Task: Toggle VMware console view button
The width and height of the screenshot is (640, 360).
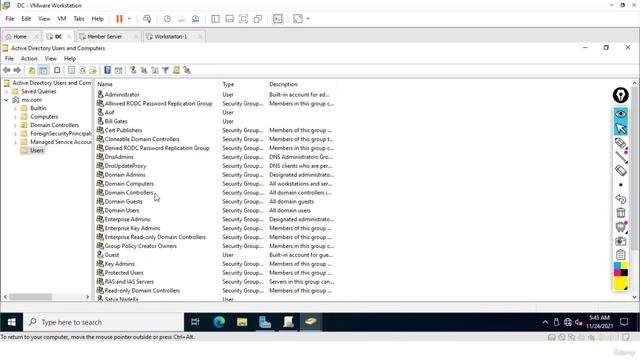Action: (278, 19)
